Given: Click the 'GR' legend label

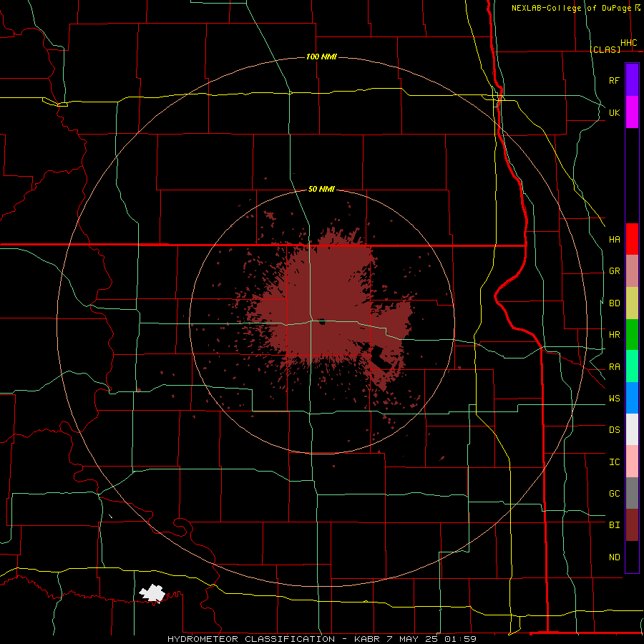Looking at the screenshot, I should coord(614,271).
